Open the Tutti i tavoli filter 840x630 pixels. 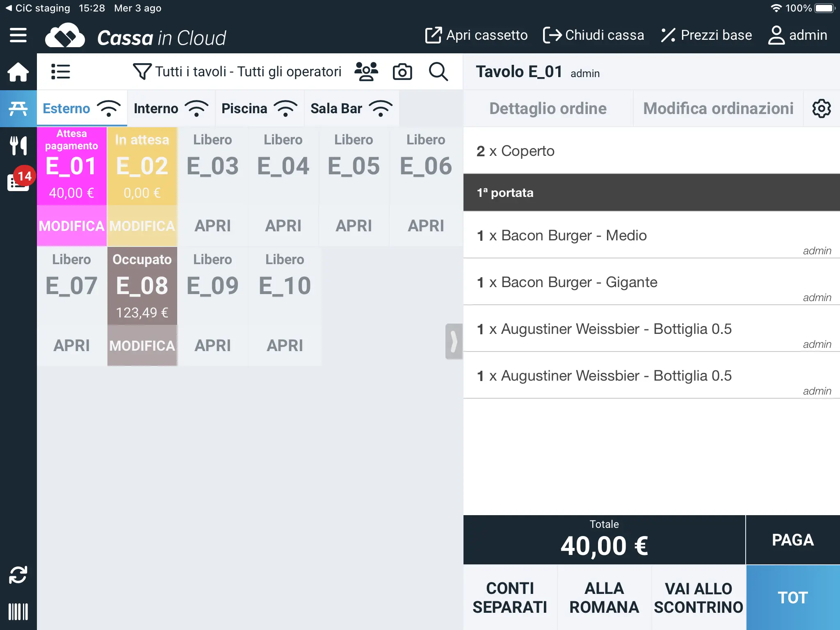pos(237,72)
